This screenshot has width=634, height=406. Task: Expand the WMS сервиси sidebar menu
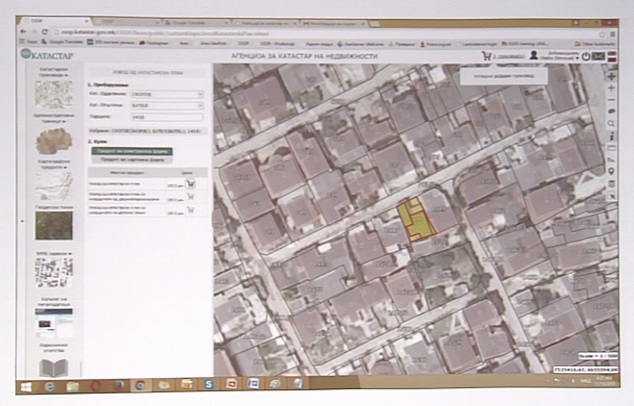[54, 254]
